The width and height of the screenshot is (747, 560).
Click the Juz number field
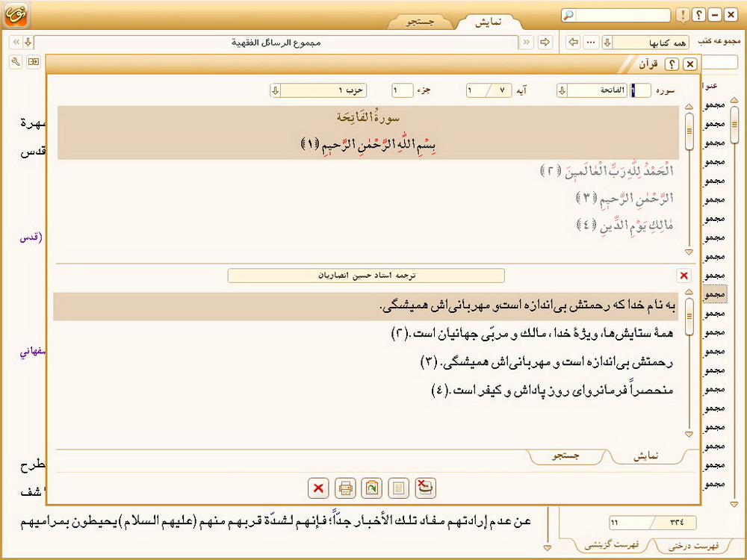402,90
